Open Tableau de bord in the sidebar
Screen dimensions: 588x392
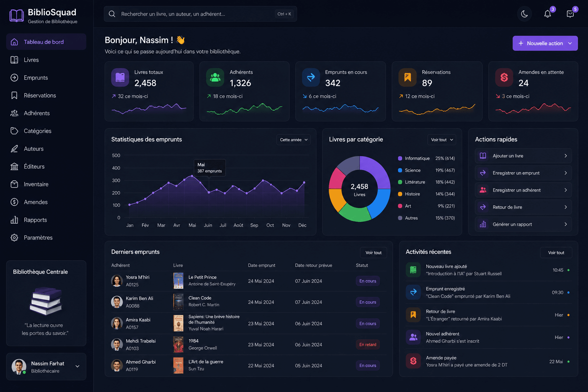click(x=46, y=42)
